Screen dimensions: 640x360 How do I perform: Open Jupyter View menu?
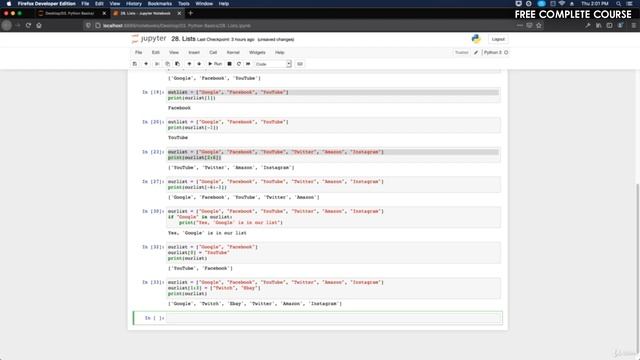pyautogui.click(x=174, y=53)
